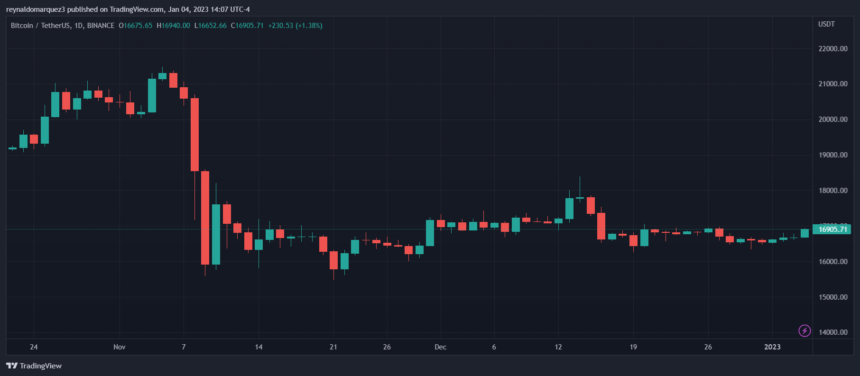Click the 21000.00 price axis label
Screen dimensions: 860x376
click(833, 84)
